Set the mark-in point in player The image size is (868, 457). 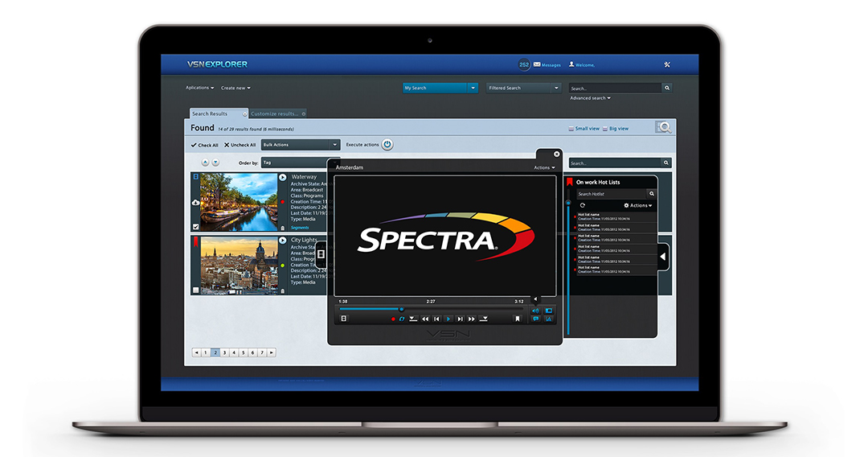coord(413,319)
